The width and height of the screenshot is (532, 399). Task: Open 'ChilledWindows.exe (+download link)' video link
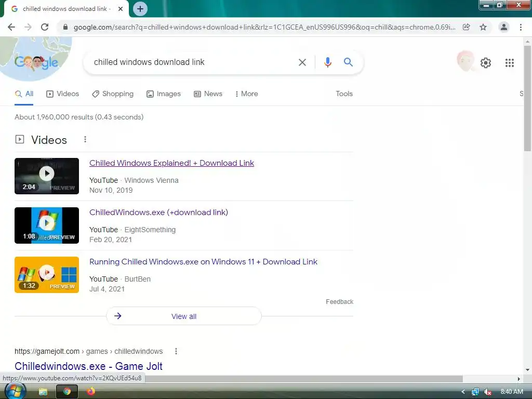click(158, 212)
